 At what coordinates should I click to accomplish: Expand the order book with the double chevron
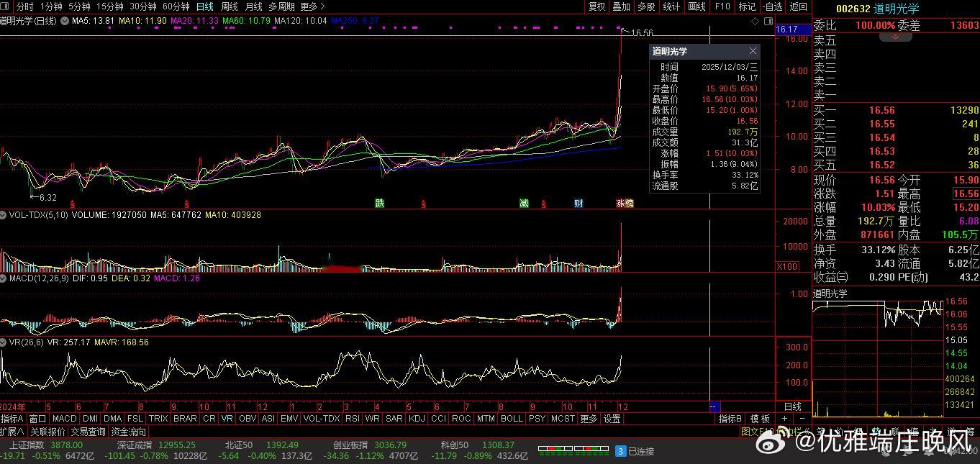click(895, 37)
